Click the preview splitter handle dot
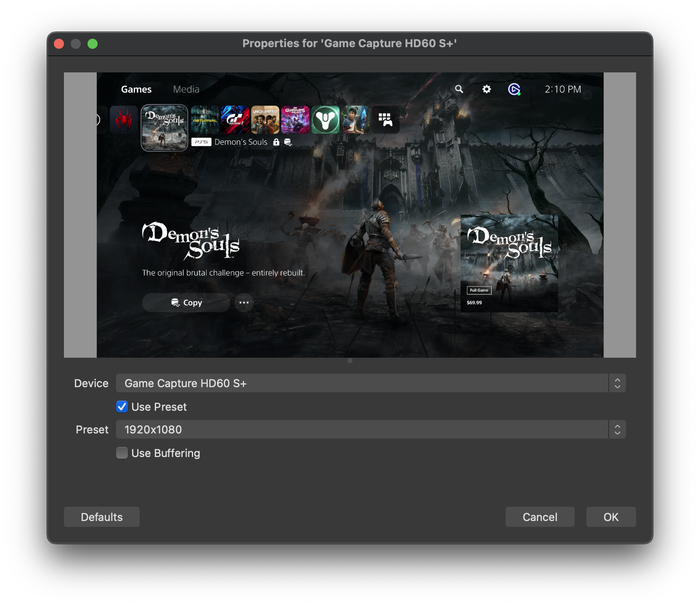700x606 pixels. coord(350,361)
